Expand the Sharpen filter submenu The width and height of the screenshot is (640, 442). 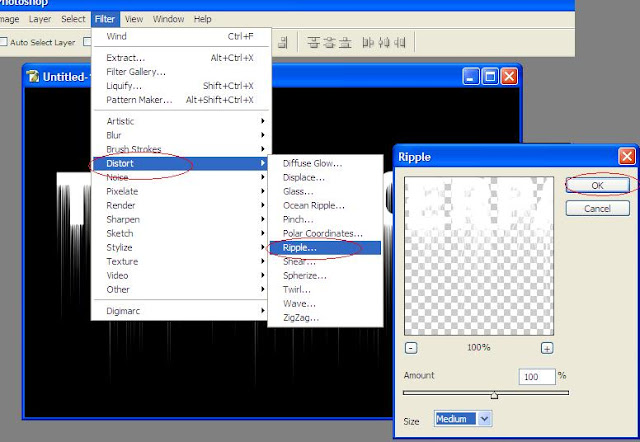(180, 219)
